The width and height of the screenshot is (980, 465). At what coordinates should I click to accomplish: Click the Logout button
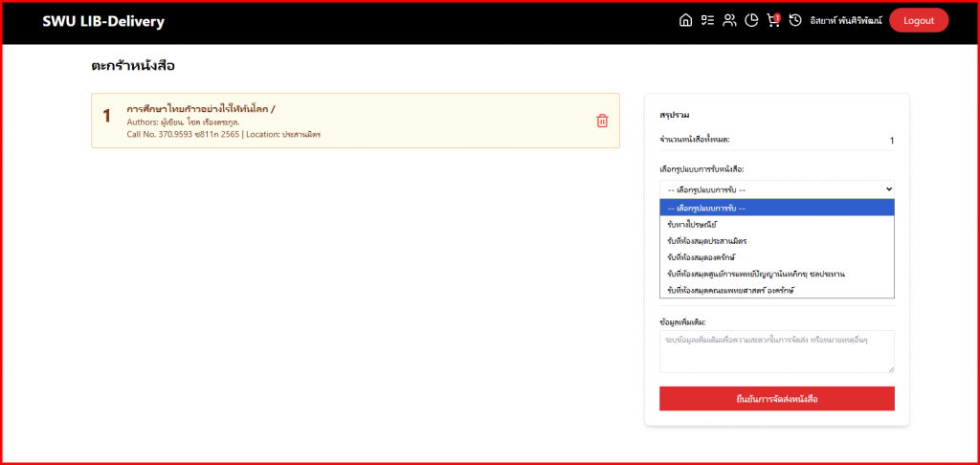(x=918, y=21)
